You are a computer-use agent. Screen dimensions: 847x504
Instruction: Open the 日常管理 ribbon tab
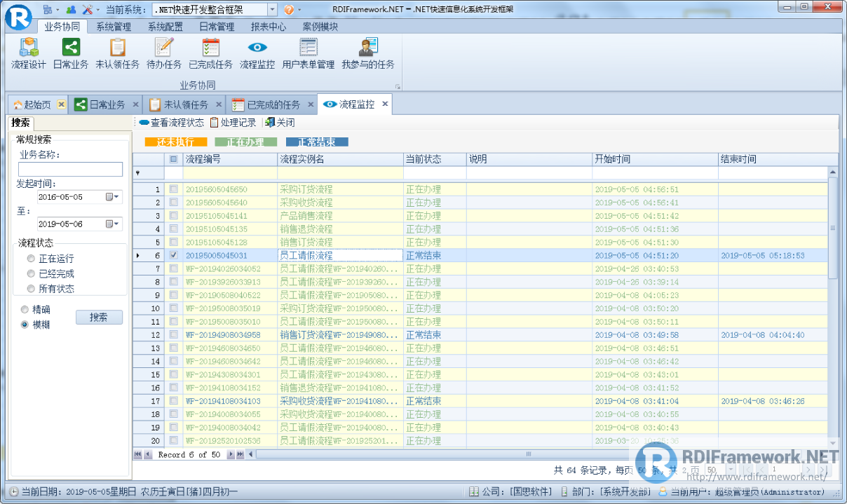217,27
